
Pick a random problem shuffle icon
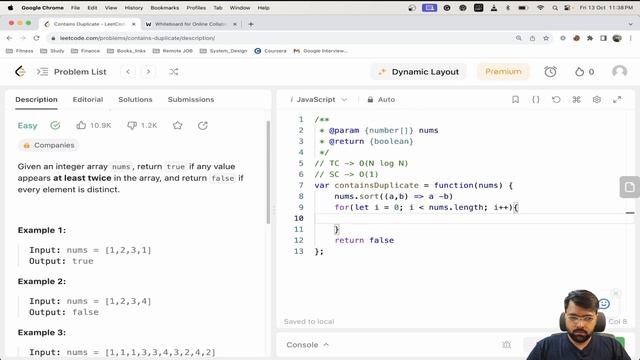point(173,72)
